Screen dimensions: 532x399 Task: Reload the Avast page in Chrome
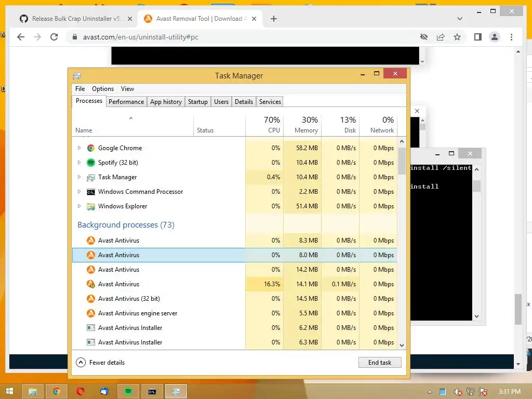tap(54, 37)
